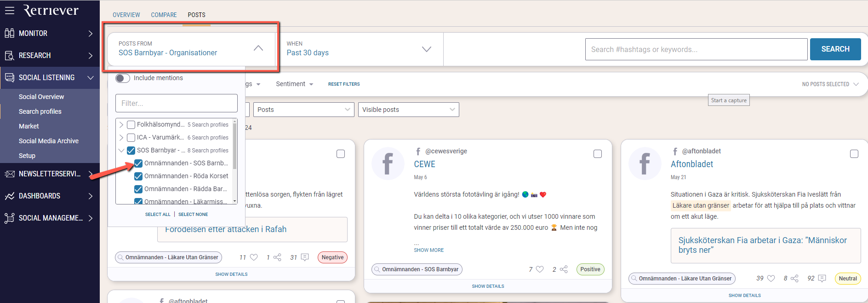Image resolution: width=868 pixels, height=303 pixels.
Task: Uncheck the SOS Barnbyar group checkbox
Action: (131, 151)
